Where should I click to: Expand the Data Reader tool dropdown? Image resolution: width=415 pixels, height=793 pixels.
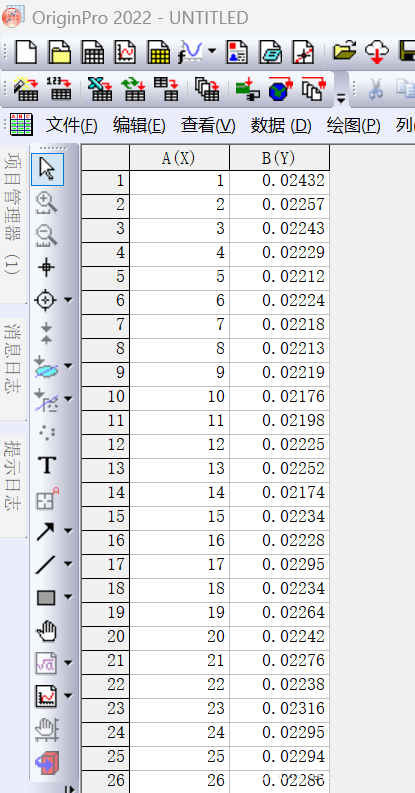(68, 300)
